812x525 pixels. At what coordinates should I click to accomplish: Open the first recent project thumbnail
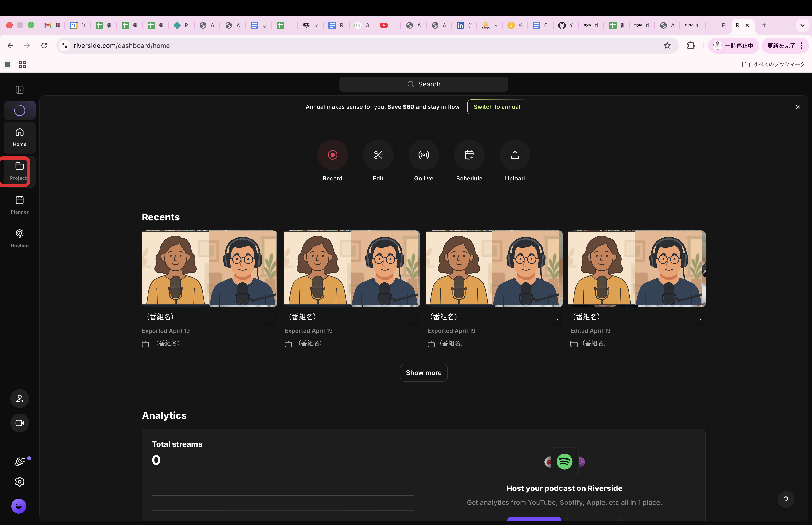pos(209,269)
